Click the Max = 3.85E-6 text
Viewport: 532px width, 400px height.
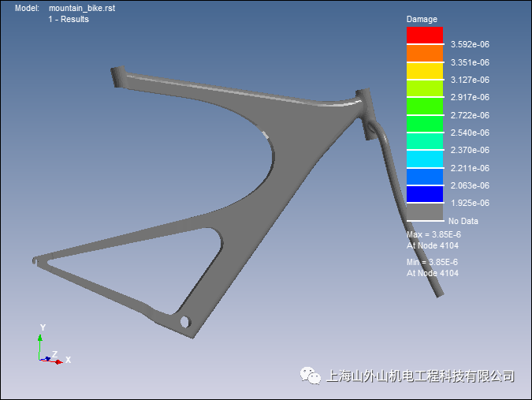pyautogui.click(x=433, y=234)
